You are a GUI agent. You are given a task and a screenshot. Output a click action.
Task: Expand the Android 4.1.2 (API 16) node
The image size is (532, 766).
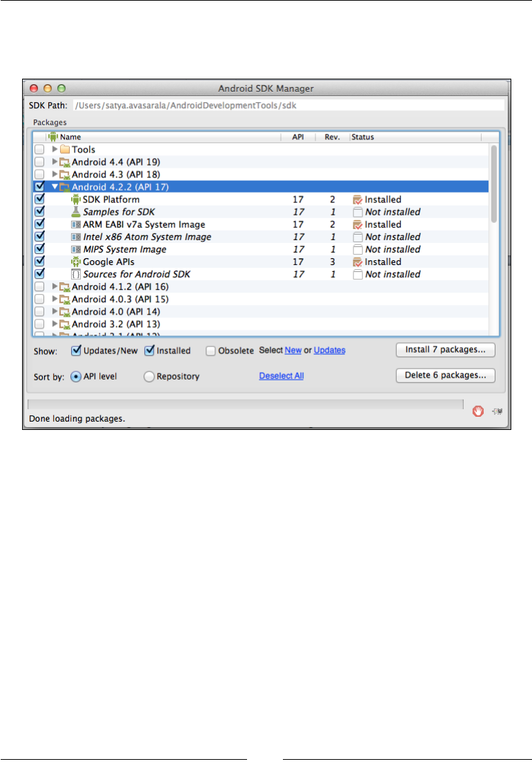55,286
